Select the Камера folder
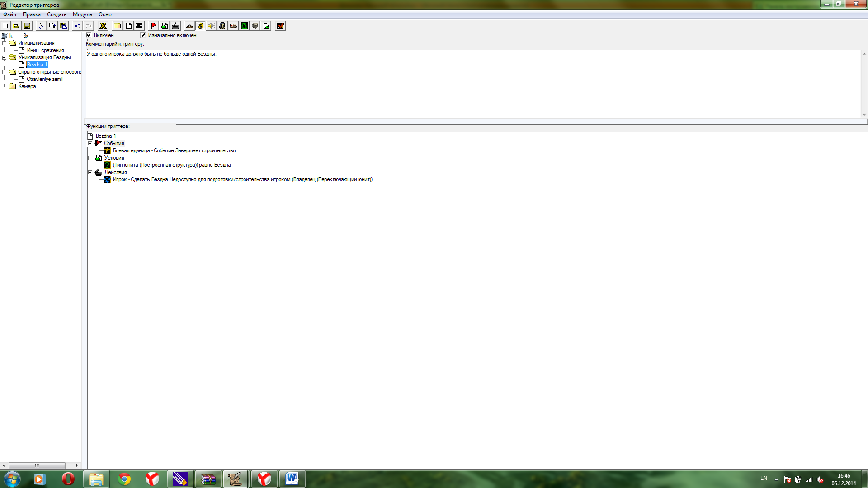This screenshot has height=488, width=868. click(27, 86)
